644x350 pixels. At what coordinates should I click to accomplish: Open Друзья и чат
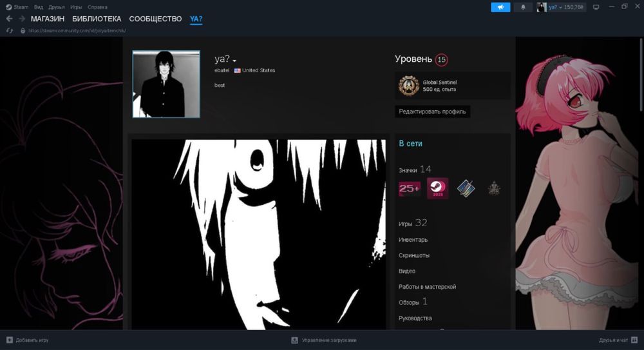pos(613,340)
